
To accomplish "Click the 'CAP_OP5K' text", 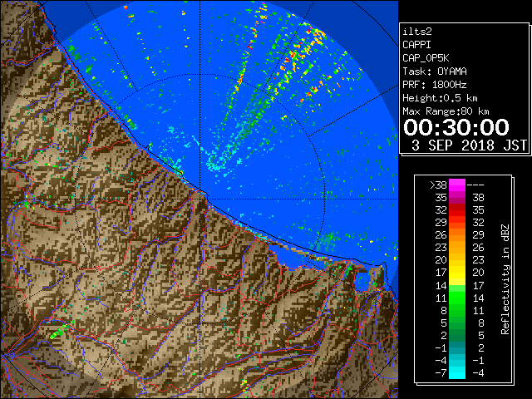I will [x=426, y=58].
